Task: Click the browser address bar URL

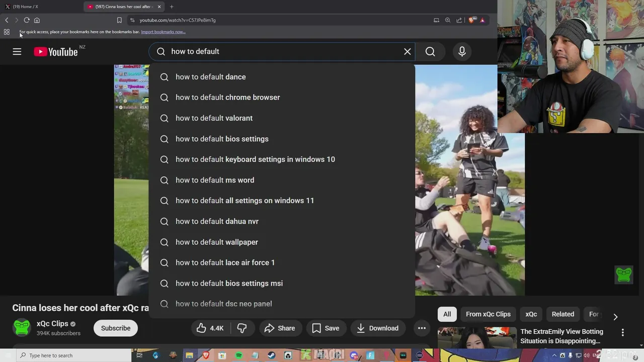Action: [178, 20]
